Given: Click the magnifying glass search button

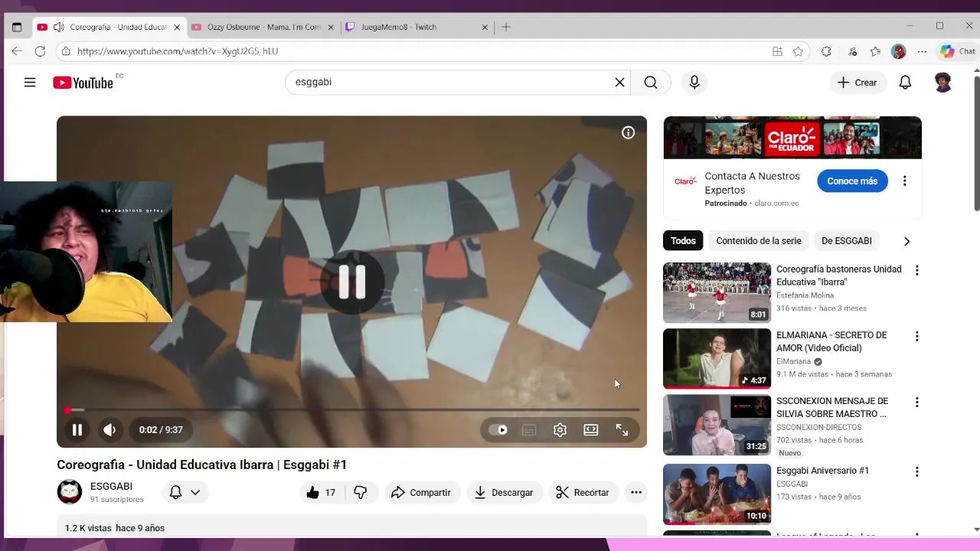Looking at the screenshot, I should 651,83.
